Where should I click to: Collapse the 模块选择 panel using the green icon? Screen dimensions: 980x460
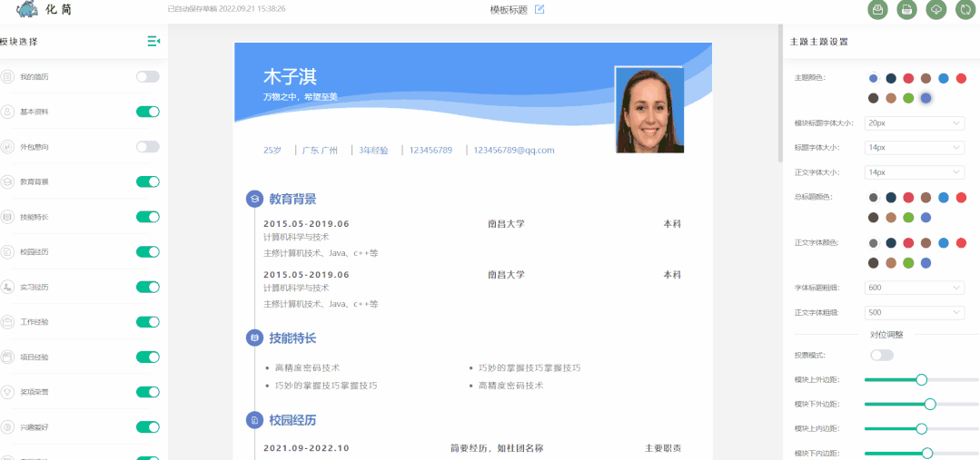pos(153,41)
